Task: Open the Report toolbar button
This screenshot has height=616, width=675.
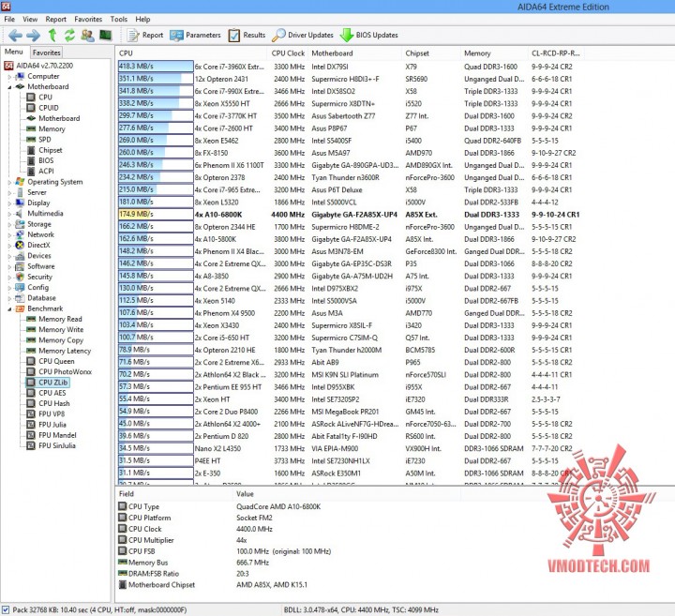Action: click(145, 35)
